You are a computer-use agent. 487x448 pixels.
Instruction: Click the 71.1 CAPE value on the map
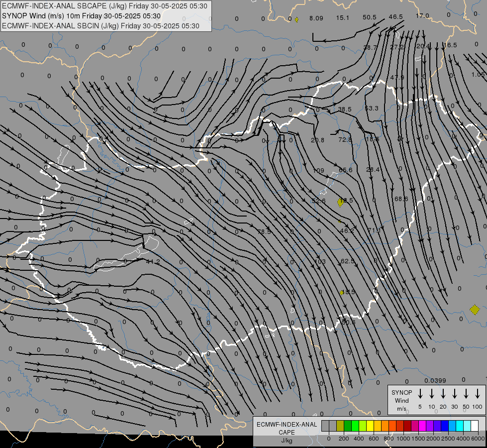[x=374, y=230]
